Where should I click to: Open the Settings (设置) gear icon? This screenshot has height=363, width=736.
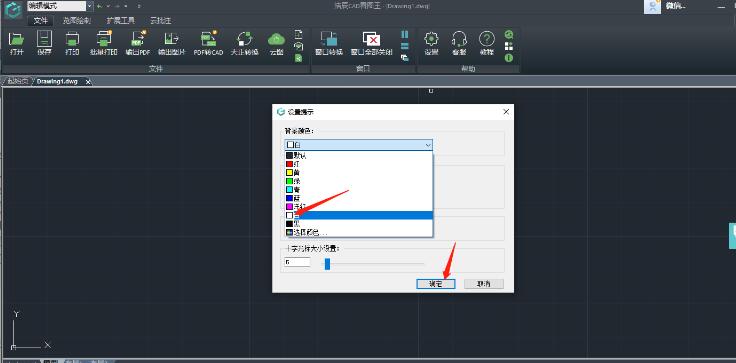pyautogui.click(x=431, y=39)
